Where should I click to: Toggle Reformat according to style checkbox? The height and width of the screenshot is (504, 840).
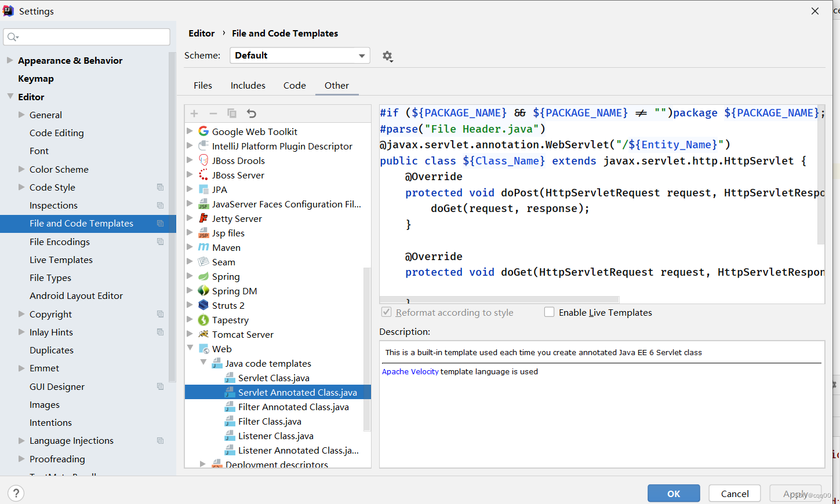pyautogui.click(x=386, y=312)
